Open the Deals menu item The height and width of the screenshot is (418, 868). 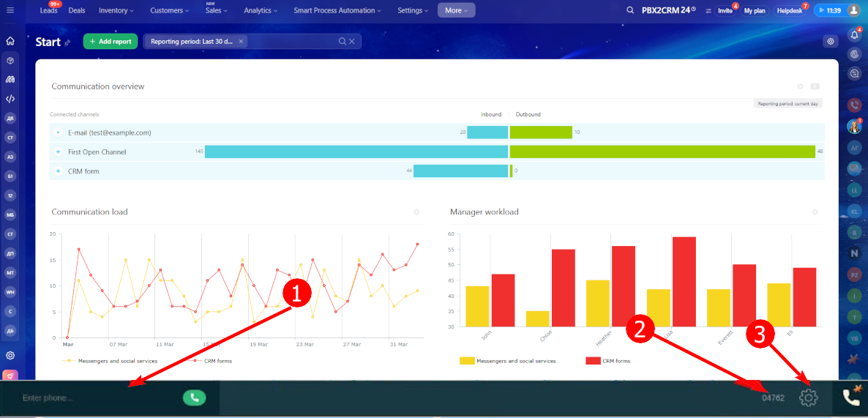click(x=76, y=10)
